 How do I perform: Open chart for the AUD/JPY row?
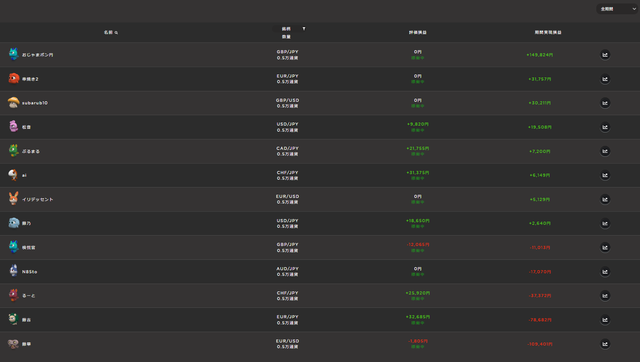605,271
